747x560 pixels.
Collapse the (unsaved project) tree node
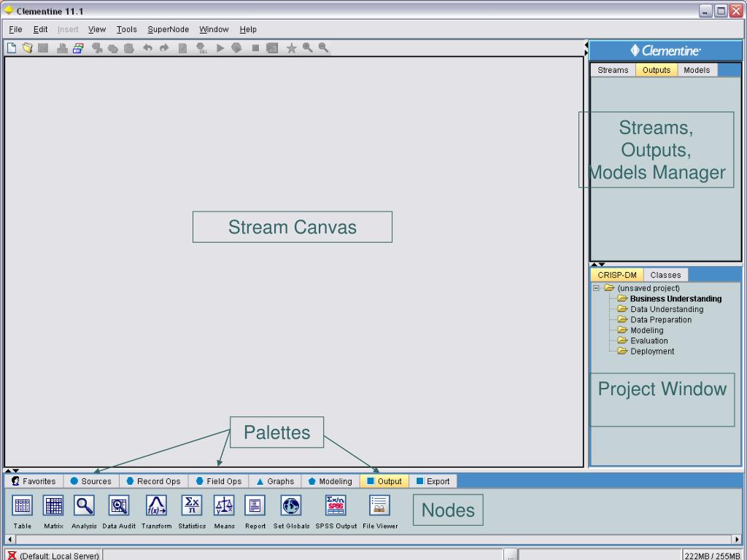[x=596, y=288]
